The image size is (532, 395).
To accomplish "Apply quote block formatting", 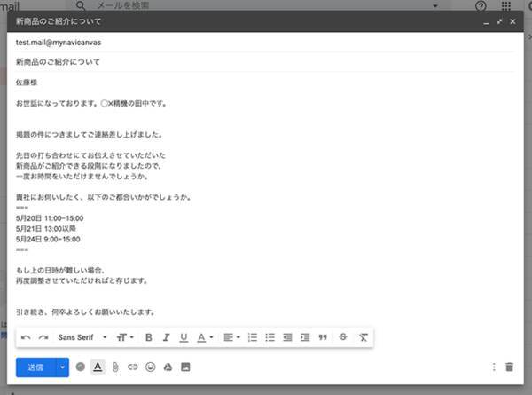I will pos(323,337).
